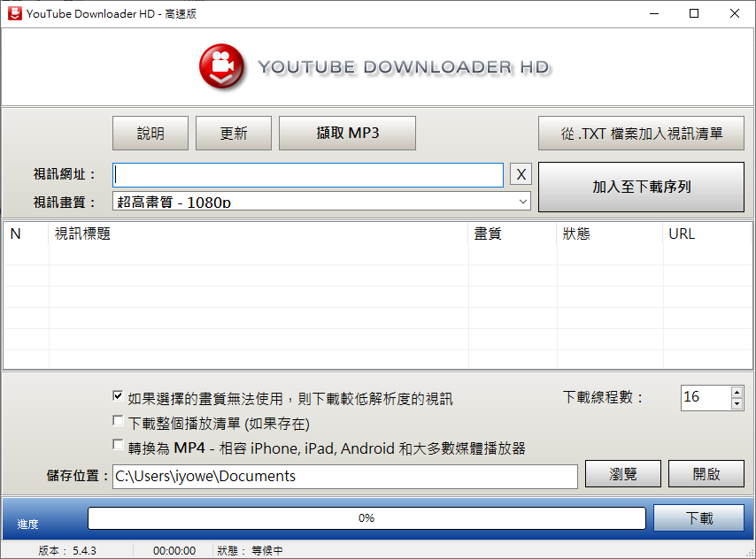The width and height of the screenshot is (756, 559).
Task: Minimize the YouTube Downloader HD window
Action: [x=654, y=13]
